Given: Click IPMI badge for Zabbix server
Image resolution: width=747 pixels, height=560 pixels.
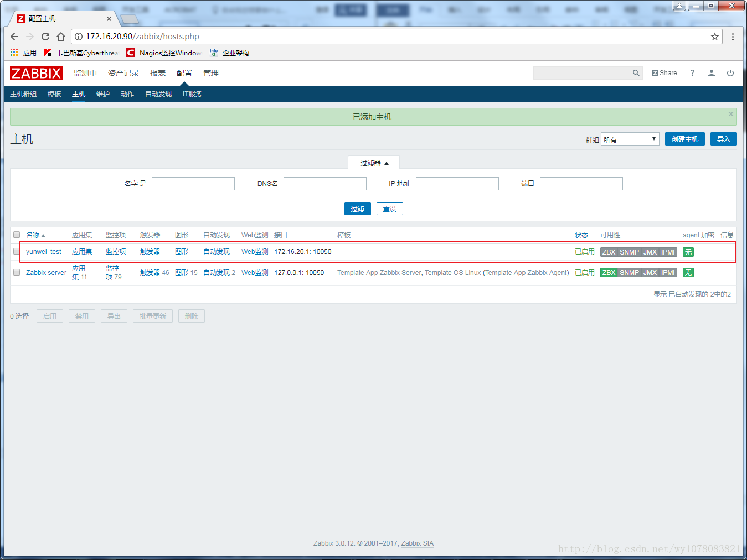Looking at the screenshot, I should 668,273.
